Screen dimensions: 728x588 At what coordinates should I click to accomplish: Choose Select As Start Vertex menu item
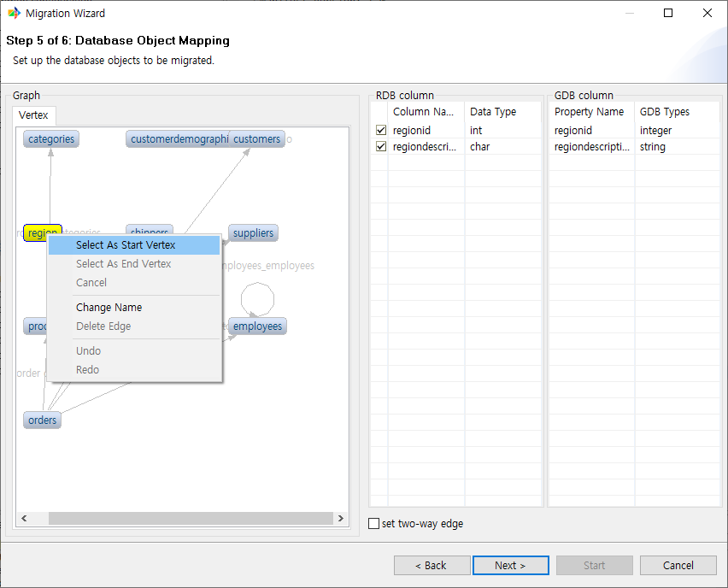pyautogui.click(x=126, y=245)
